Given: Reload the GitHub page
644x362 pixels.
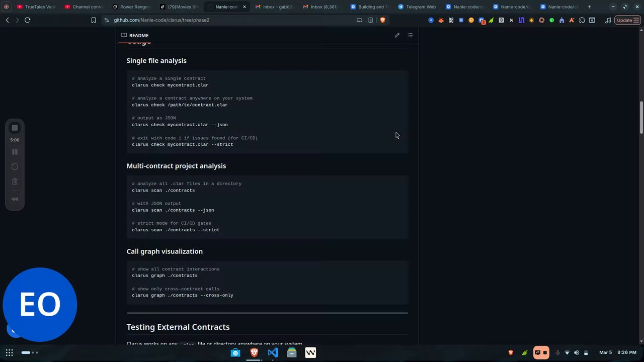Looking at the screenshot, I should [27, 20].
